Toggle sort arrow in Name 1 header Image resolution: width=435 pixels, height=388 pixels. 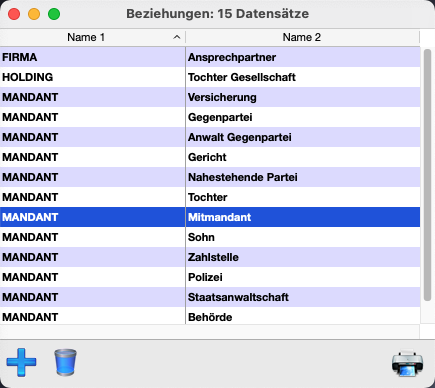177,37
